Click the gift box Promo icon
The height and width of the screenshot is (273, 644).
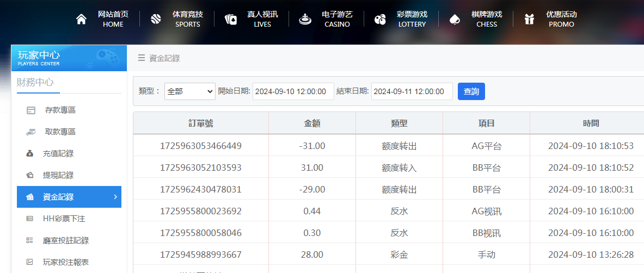(x=529, y=20)
